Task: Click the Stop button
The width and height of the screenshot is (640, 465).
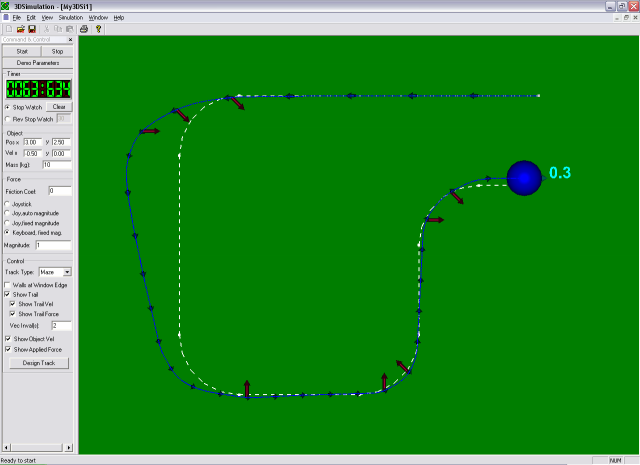Action: coord(57,51)
